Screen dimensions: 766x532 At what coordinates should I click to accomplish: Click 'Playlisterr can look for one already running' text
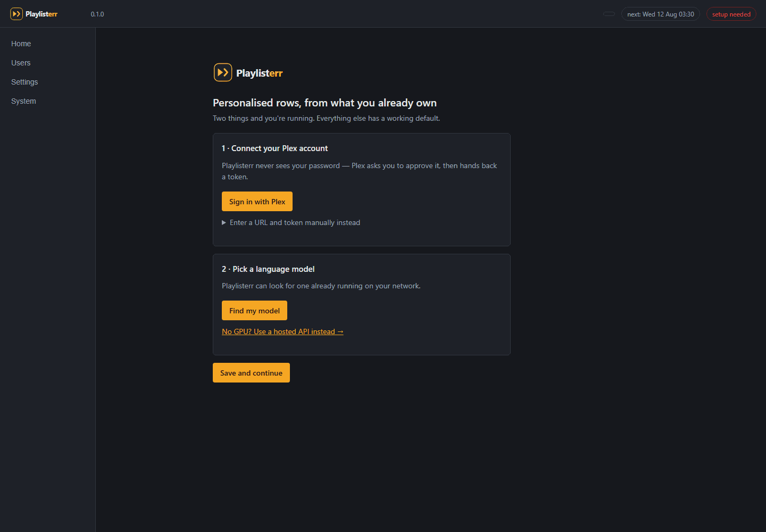coord(321,286)
